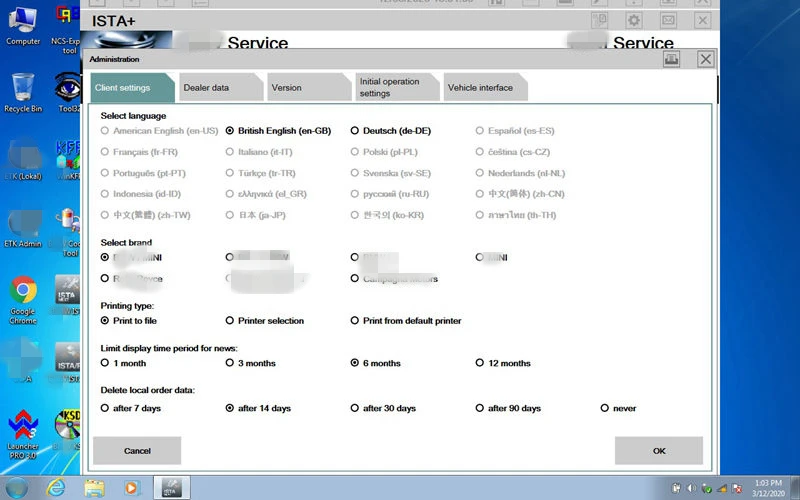Limit news display to 3 months

[x=251, y=363]
